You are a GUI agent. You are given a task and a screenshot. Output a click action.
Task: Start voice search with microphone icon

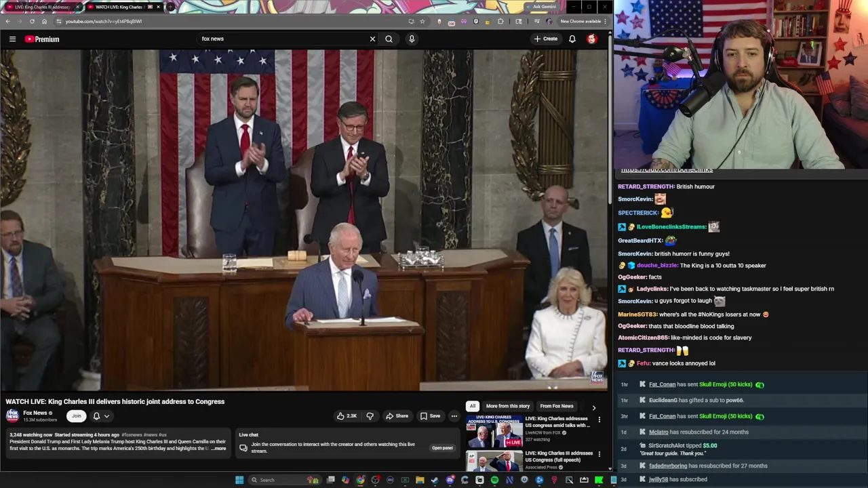click(x=412, y=39)
